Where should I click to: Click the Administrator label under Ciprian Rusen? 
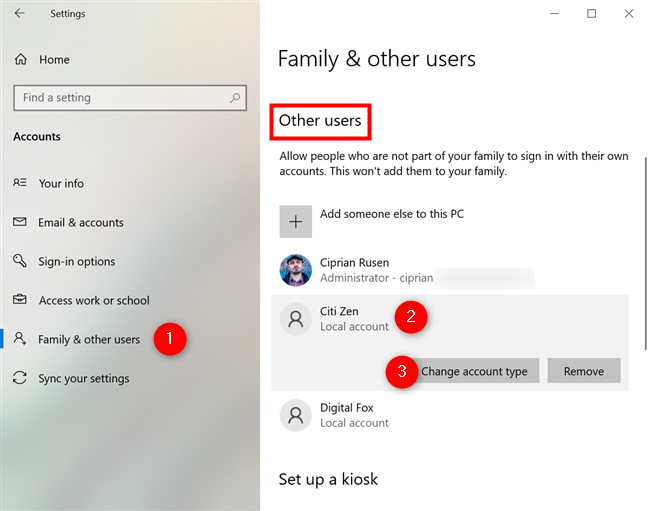pos(355,278)
